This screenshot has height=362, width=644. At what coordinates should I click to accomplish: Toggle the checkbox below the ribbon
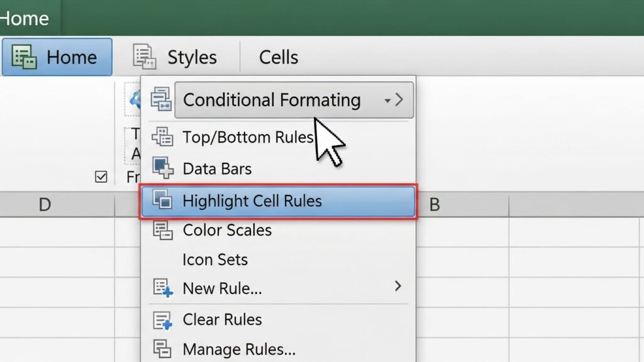click(101, 177)
